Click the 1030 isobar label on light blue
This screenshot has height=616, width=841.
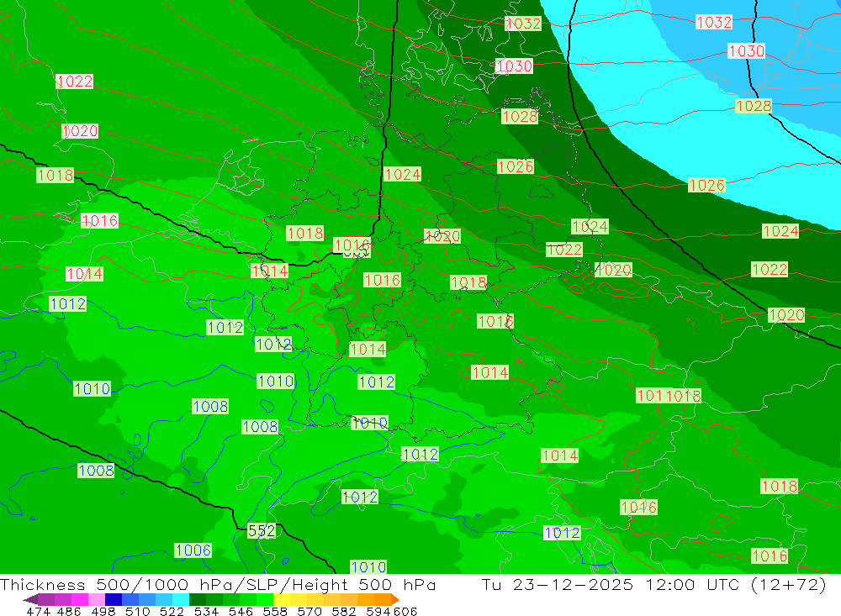click(x=747, y=51)
